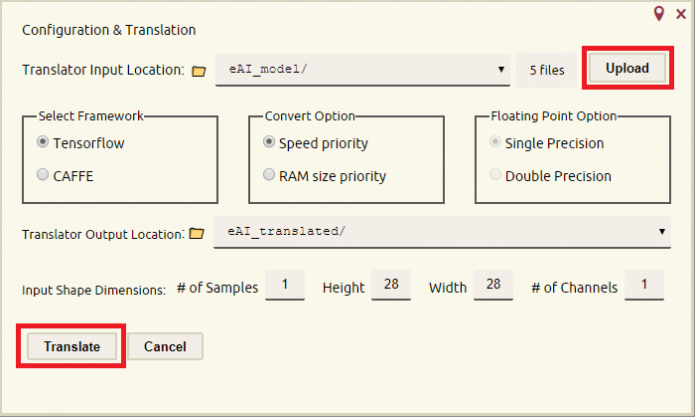The height and width of the screenshot is (418, 696).
Task: Select Double Precision floating point
Action: pyautogui.click(x=495, y=176)
